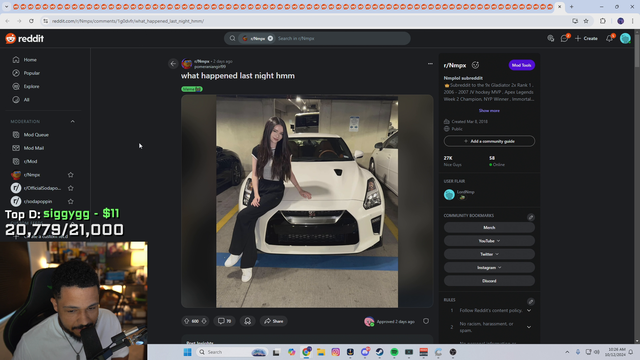Go to Home in the sidebar
640x360 pixels.
[x=30, y=60]
